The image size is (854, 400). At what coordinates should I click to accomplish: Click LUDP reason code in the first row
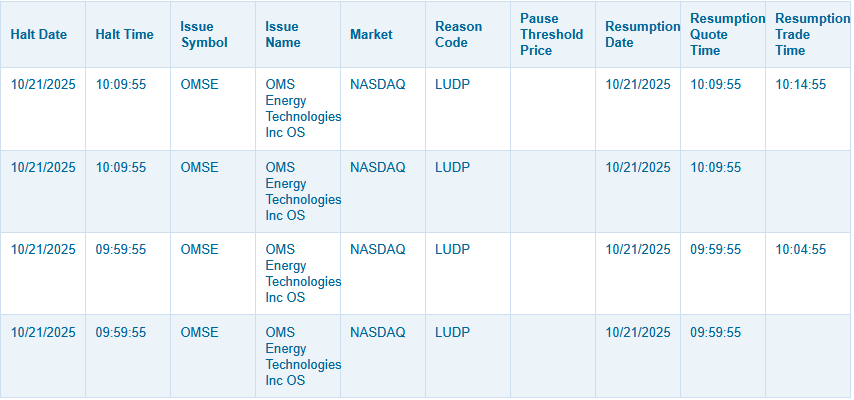click(x=452, y=85)
